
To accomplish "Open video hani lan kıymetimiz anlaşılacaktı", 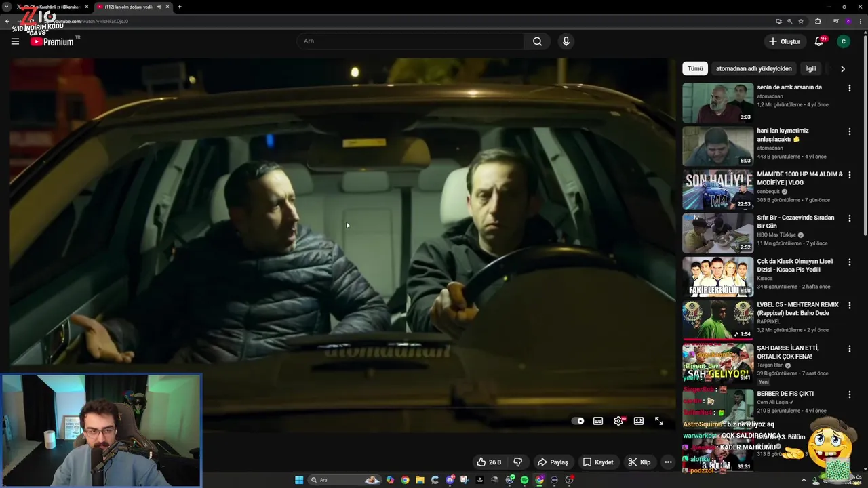I will pyautogui.click(x=783, y=135).
